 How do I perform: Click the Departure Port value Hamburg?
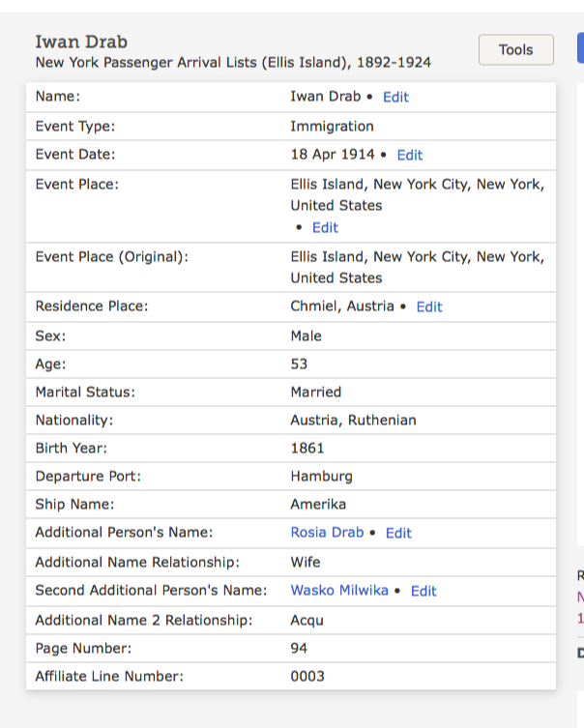pos(321,476)
